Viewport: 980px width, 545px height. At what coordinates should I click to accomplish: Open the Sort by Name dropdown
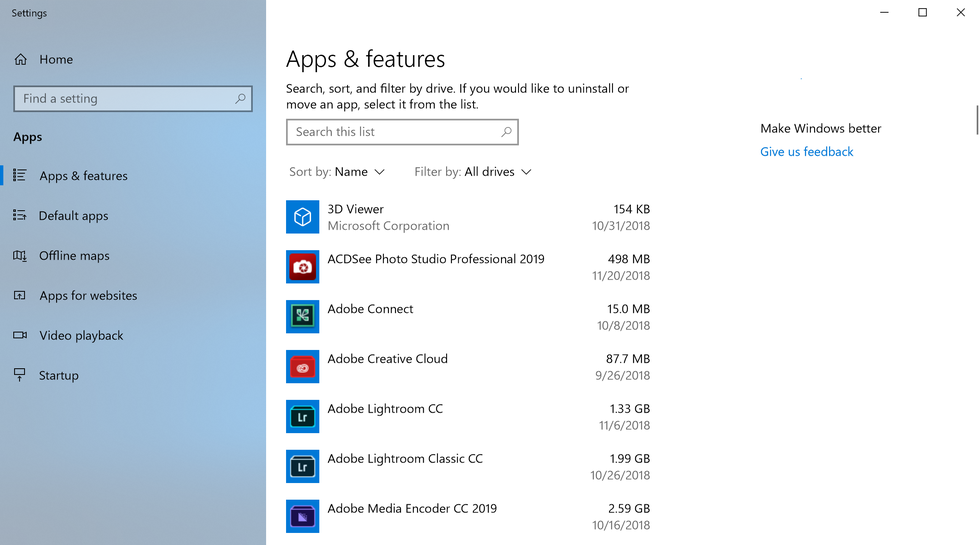[337, 172]
